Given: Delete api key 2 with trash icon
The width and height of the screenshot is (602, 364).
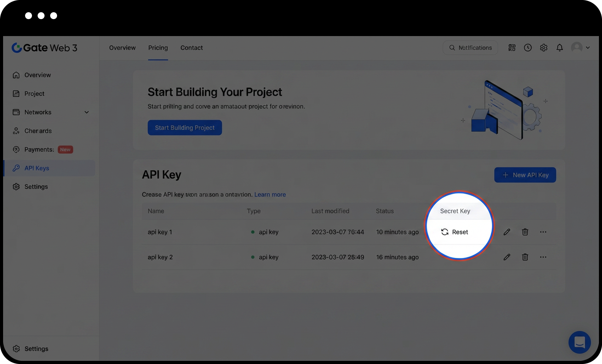Looking at the screenshot, I should coord(525,257).
